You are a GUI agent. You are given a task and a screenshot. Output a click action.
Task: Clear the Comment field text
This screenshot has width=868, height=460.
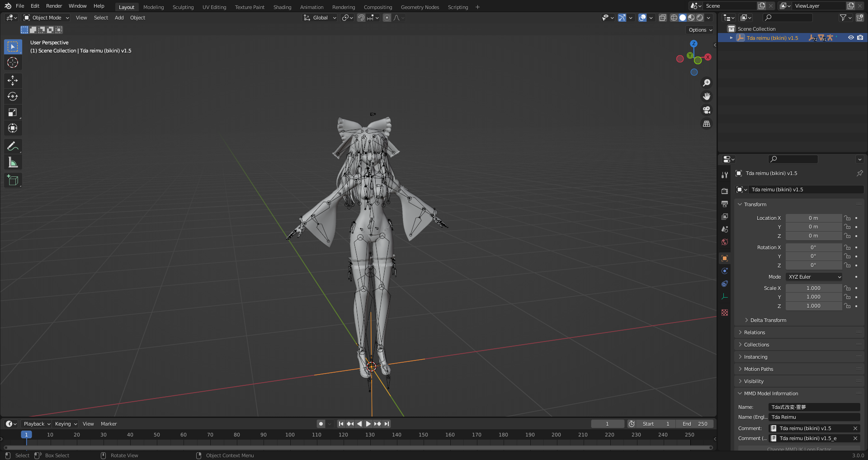coord(855,428)
